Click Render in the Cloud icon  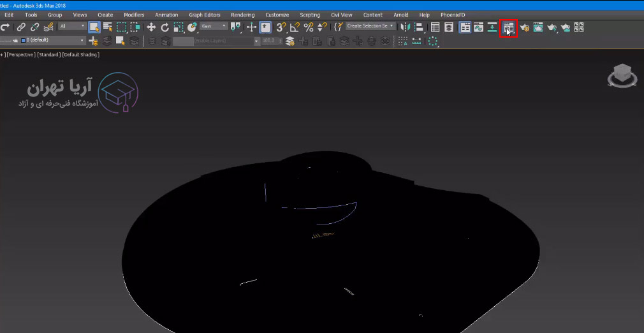tap(566, 27)
